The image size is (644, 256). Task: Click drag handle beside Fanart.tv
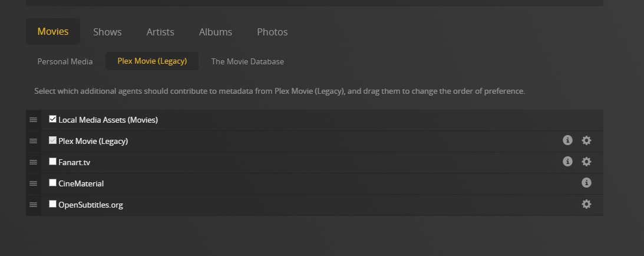tap(34, 162)
